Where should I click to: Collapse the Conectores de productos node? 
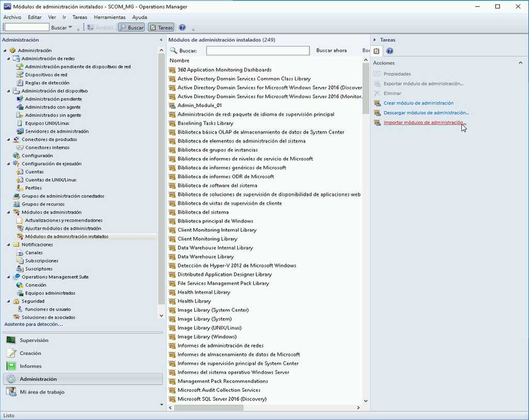tap(9, 139)
